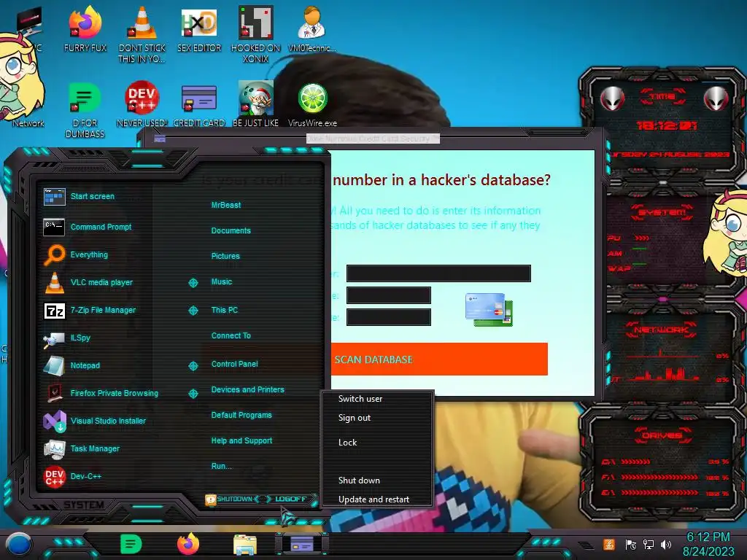Open File Explorer from the taskbar
747x560 pixels.
pyautogui.click(x=245, y=545)
